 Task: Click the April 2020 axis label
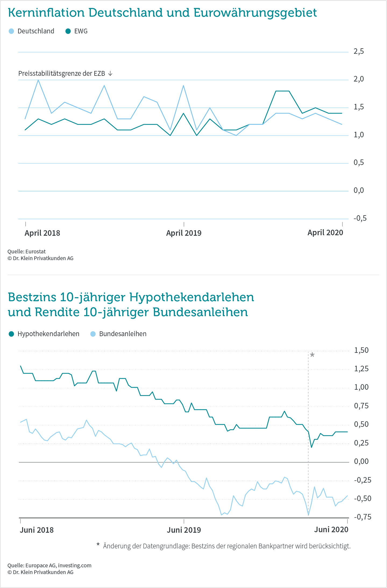pos(325,233)
